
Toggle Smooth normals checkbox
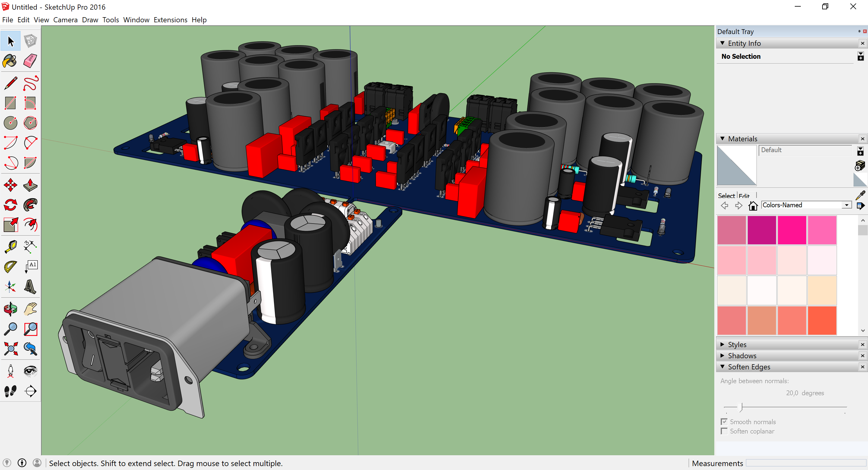[724, 421]
